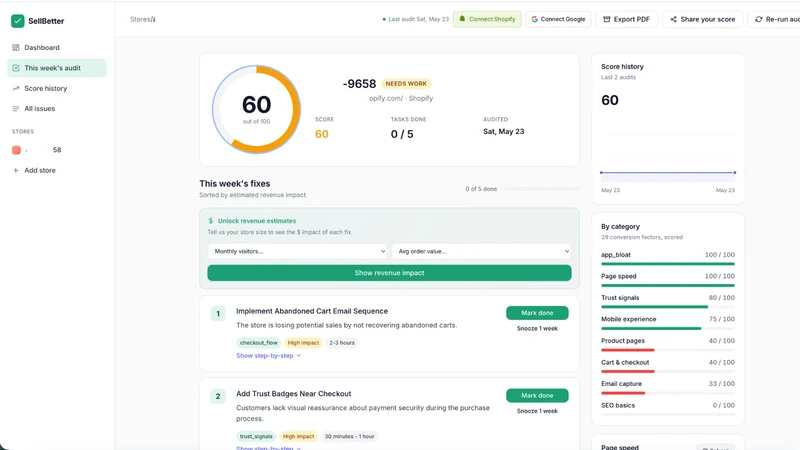Snooze Abandoned Cart fix for 1 week
Viewport: 800px width, 450px height.
point(537,329)
